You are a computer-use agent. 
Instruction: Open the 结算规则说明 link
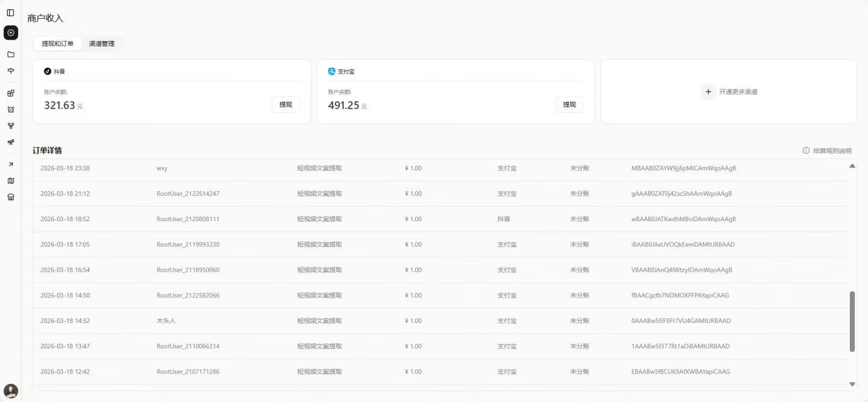pos(827,151)
